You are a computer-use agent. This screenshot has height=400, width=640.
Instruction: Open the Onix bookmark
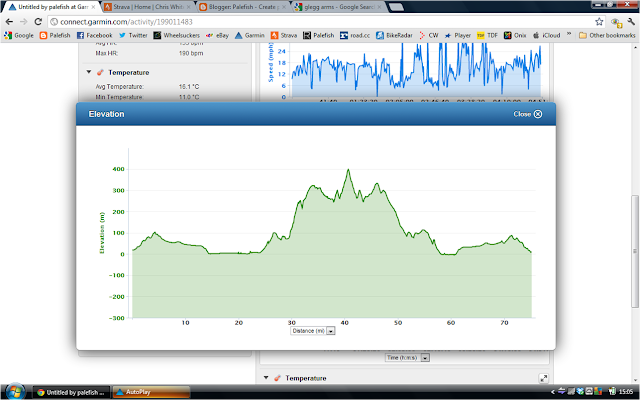coord(515,36)
